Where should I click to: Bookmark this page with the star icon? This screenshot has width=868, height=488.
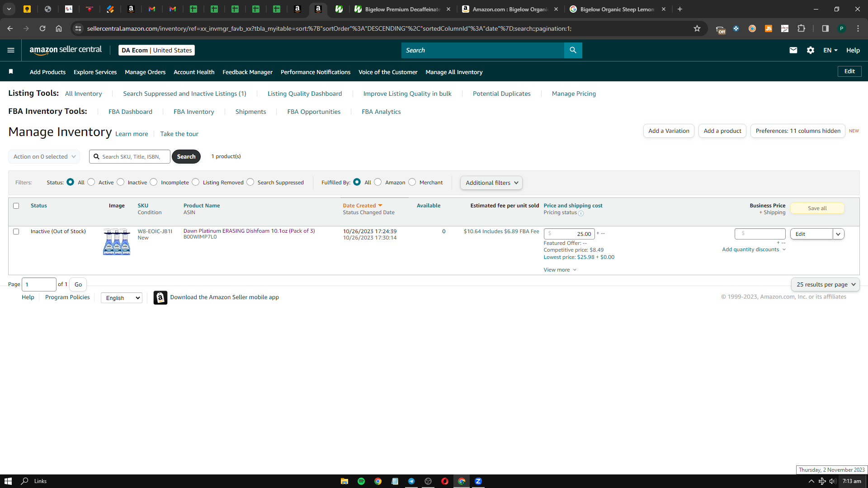tap(697, 28)
